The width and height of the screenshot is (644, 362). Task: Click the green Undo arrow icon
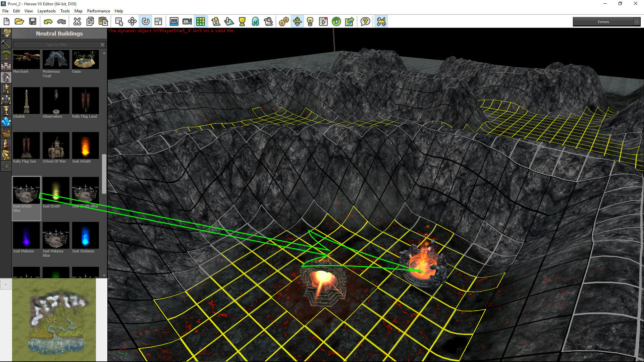48,22
